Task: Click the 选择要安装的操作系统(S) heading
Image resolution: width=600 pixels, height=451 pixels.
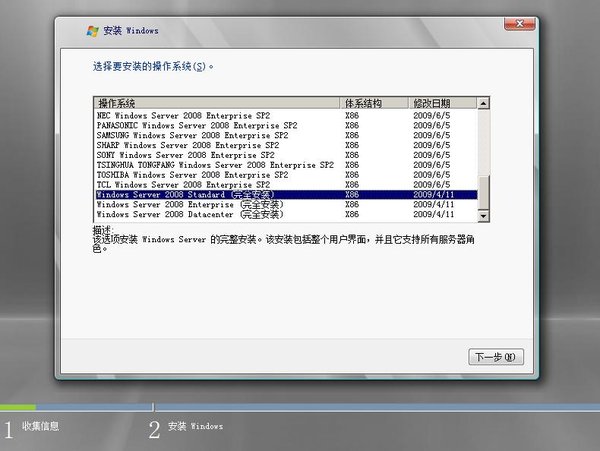Action: 153,67
